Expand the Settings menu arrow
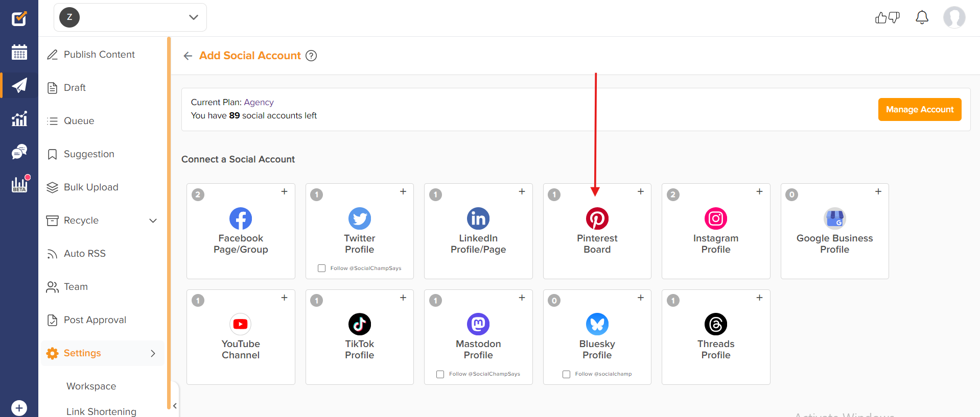 click(x=153, y=353)
